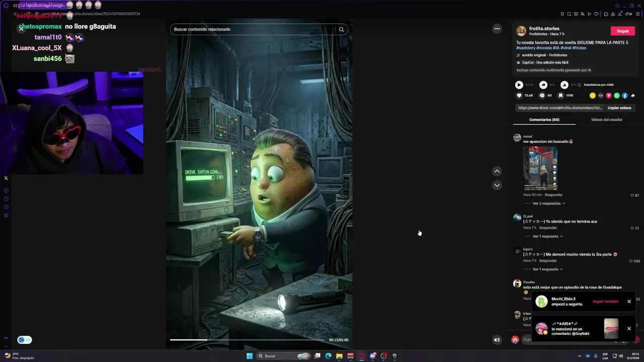The width and height of the screenshot is (644, 362).
Task: Open the #sadstory hashtag link
Action: pos(526,48)
